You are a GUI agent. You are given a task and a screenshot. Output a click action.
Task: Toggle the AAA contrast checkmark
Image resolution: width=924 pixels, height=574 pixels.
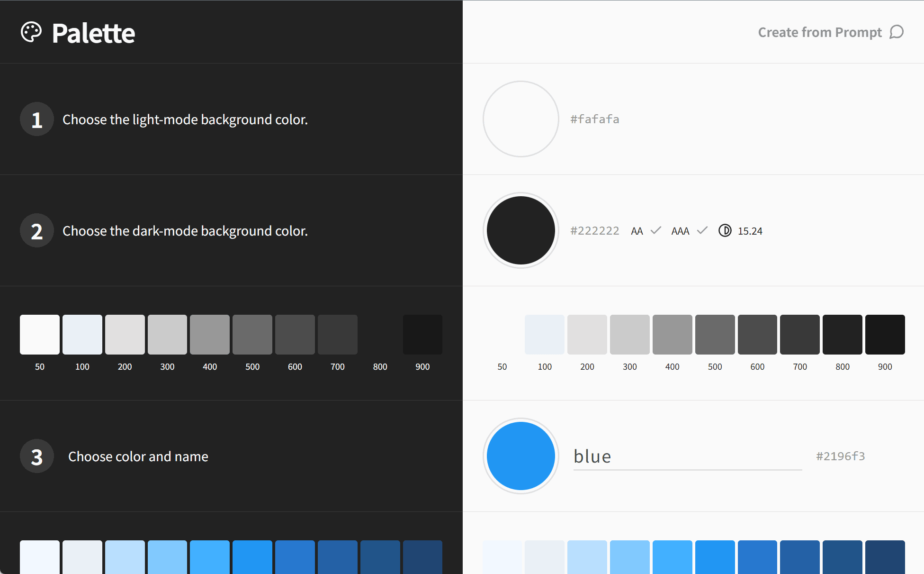702,230
